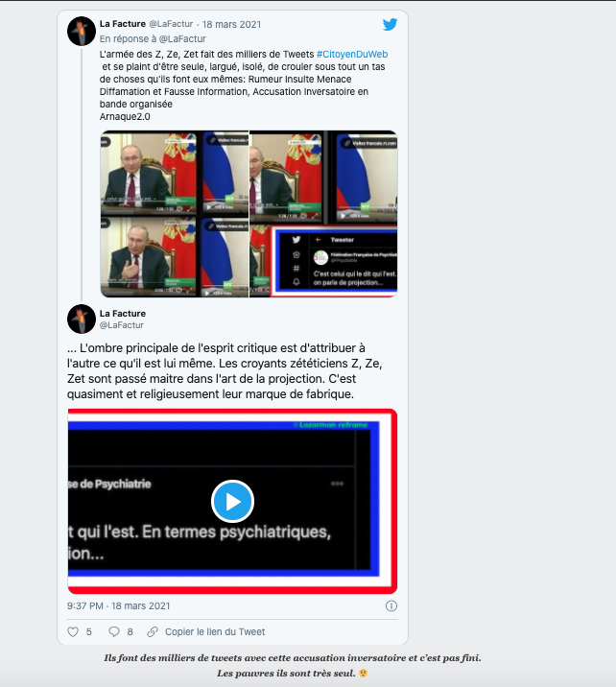
Task: Open the #CitoyenDuWeb hashtag
Action: point(352,55)
